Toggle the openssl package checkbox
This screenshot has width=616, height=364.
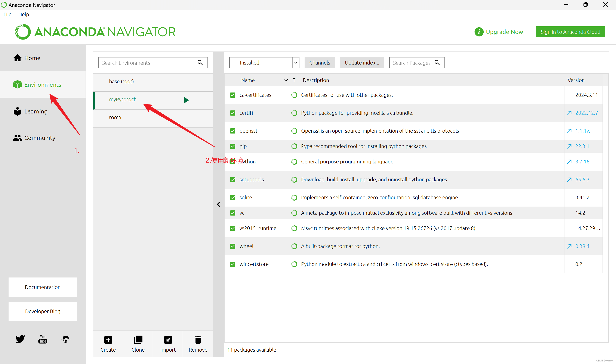point(232,131)
